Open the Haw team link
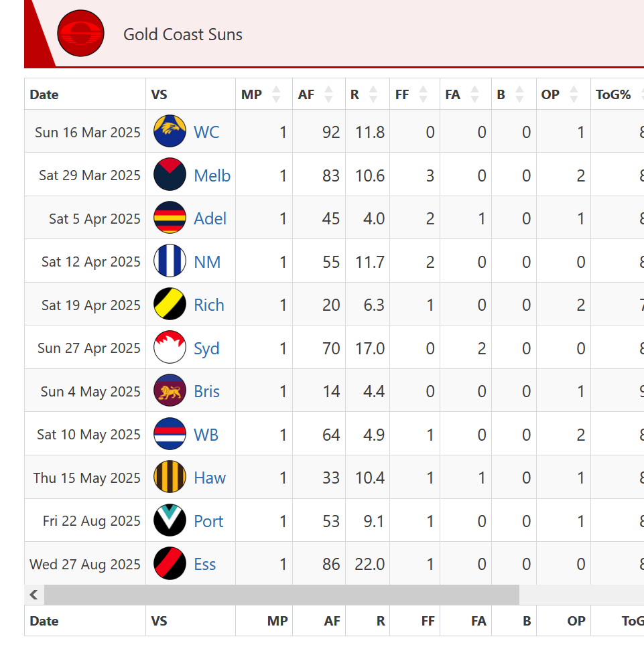The height and width of the screenshot is (651, 644). (x=210, y=478)
